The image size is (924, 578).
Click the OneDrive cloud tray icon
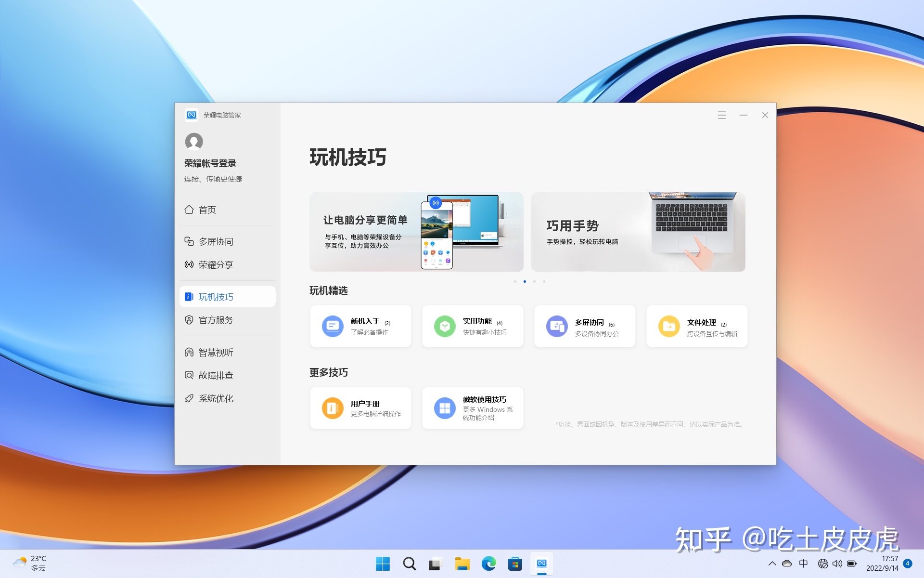787,564
